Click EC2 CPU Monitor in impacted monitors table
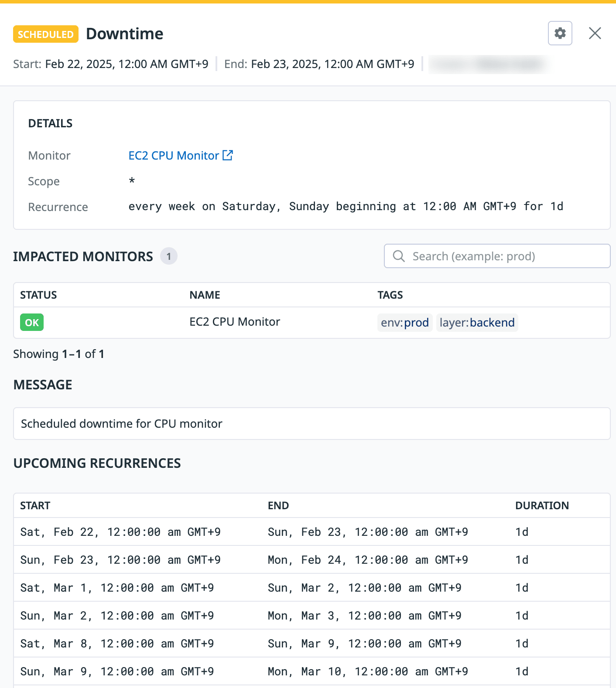 (235, 322)
